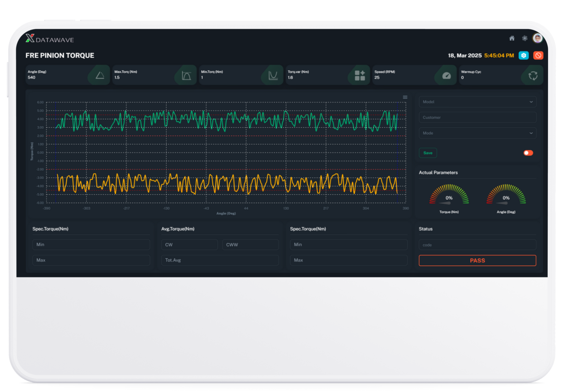The height and width of the screenshot is (392, 563).
Task: Click the Warmup Cyc refresh icon
Action: tap(533, 76)
